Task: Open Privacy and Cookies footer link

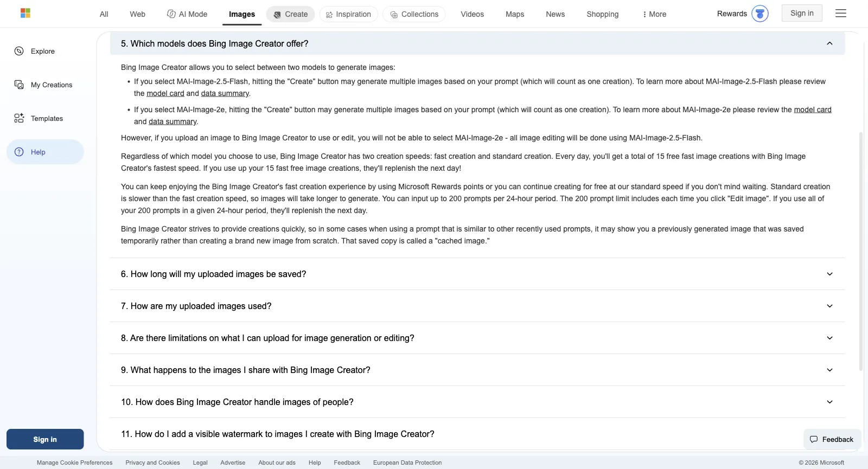Action: click(152, 462)
